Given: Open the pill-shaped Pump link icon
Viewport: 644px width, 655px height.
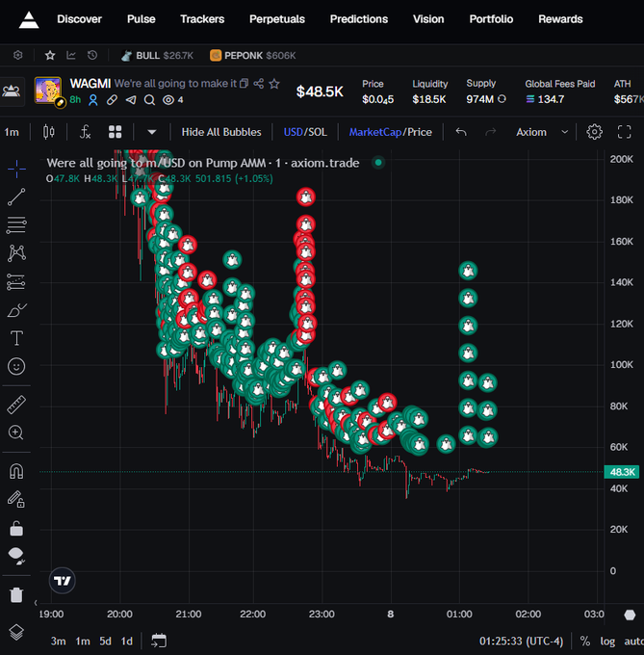Looking at the screenshot, I should pos(112,100).
